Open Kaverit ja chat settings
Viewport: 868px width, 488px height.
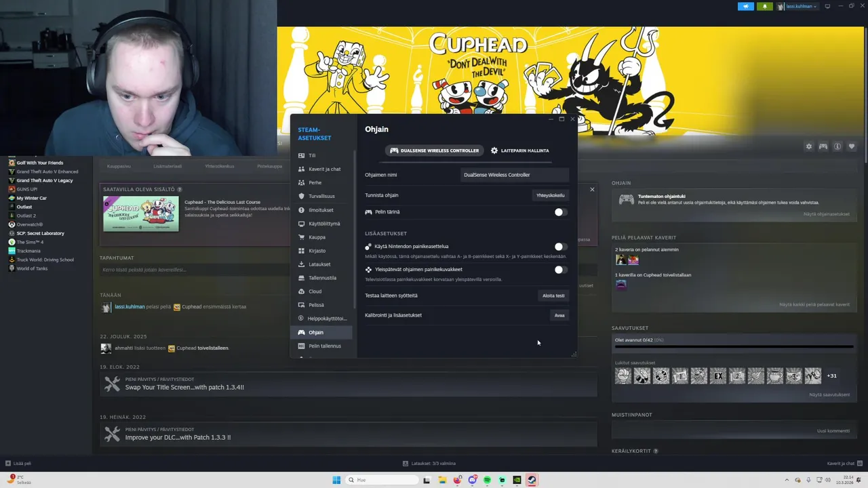pyautogui.click(x=322, y=169)
